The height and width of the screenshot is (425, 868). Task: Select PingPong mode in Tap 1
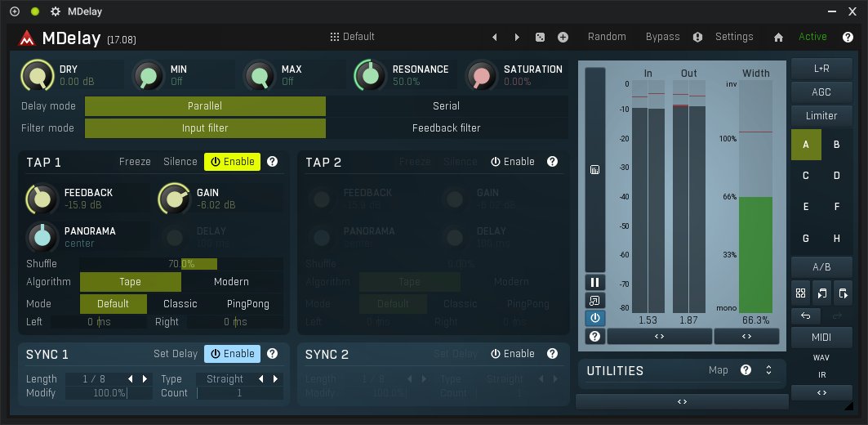(x=248, y=304)
